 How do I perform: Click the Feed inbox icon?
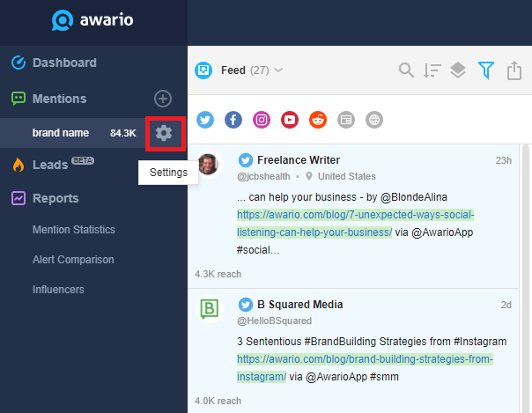point(203,70)
